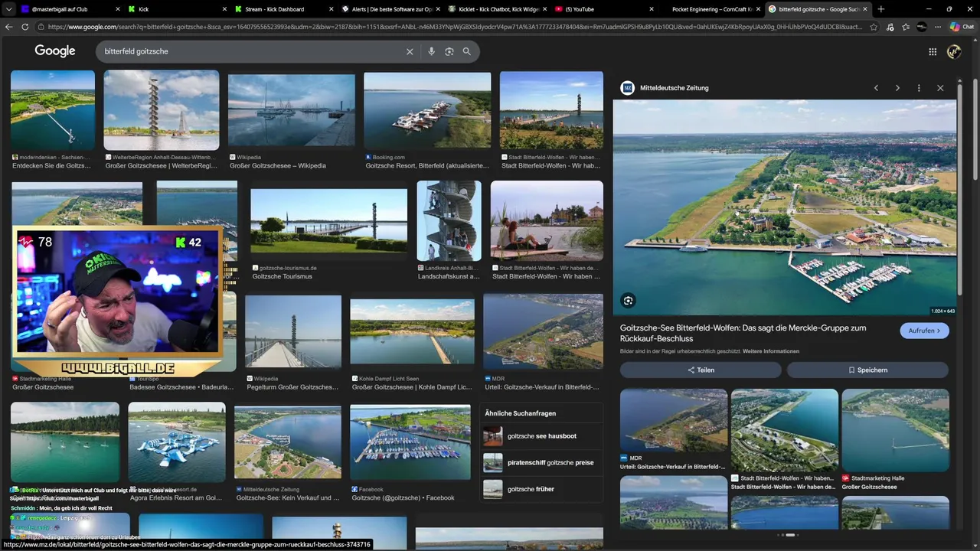Select related search goitzsche früher
This screenshot has height=551, width=980.
(x=541, y=489)
